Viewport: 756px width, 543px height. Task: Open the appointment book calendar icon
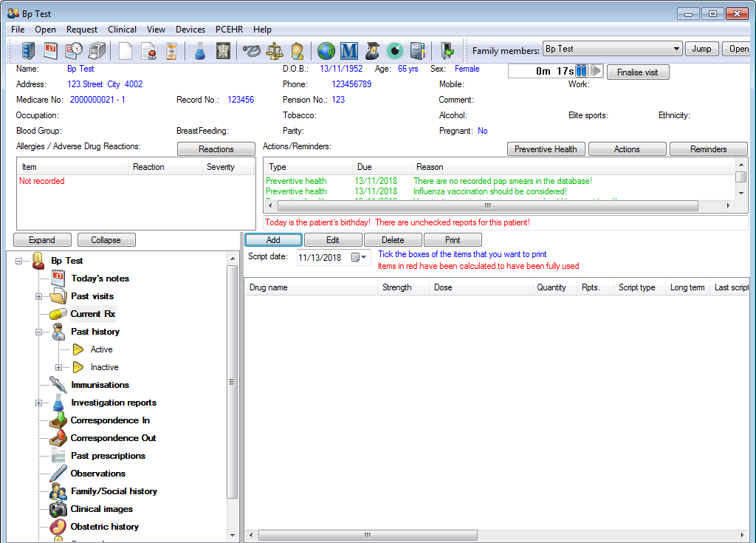pos(51,50)
